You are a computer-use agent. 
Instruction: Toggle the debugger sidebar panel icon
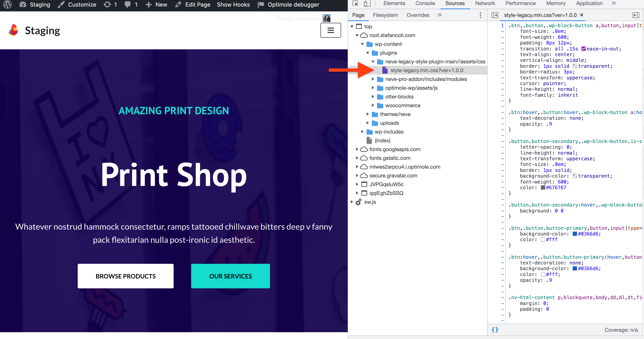(x=635, y=15)
